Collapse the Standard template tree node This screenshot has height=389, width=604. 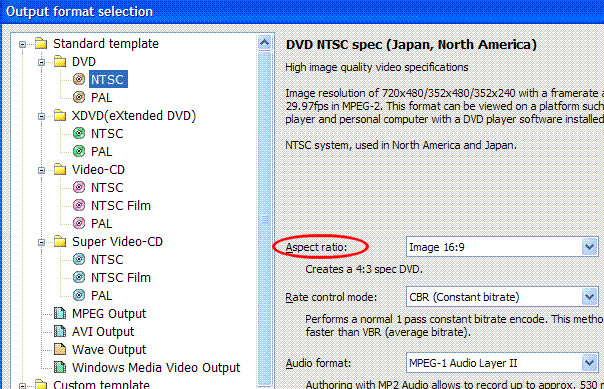[22, 44]
